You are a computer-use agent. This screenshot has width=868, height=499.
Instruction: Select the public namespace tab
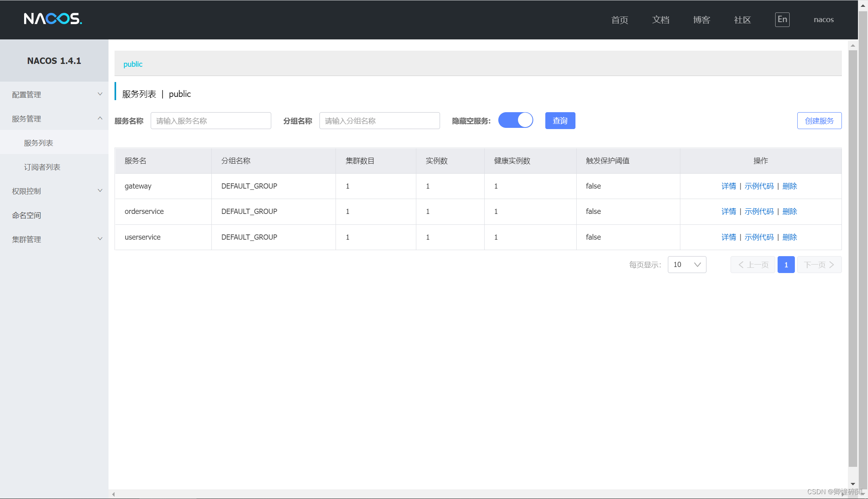click(x=133, y=64)
